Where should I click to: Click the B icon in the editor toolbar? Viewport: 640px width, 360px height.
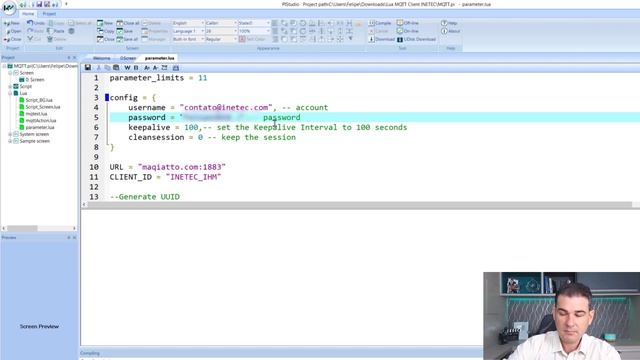(136, 68)
